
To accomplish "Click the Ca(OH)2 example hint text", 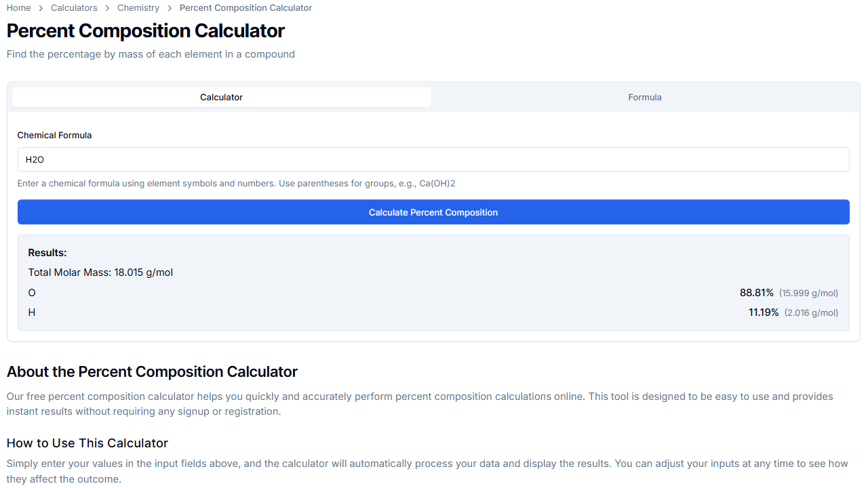I will 437,183.
